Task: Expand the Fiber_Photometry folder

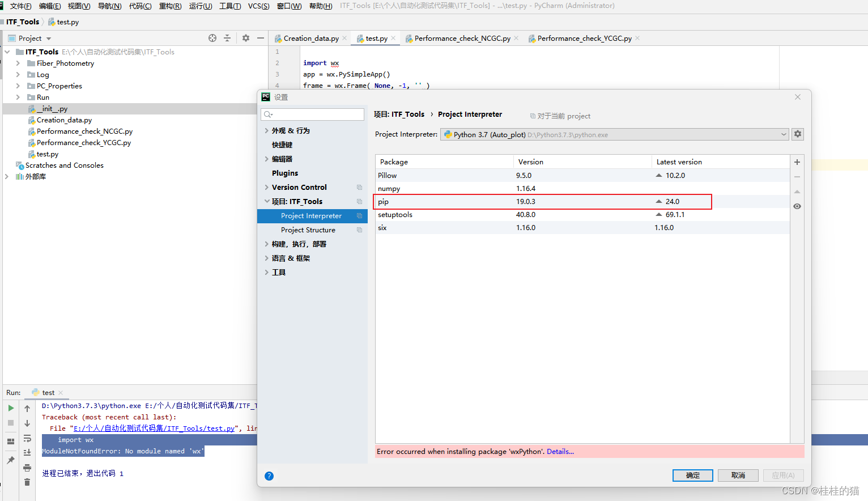Action: click(18, 63)
